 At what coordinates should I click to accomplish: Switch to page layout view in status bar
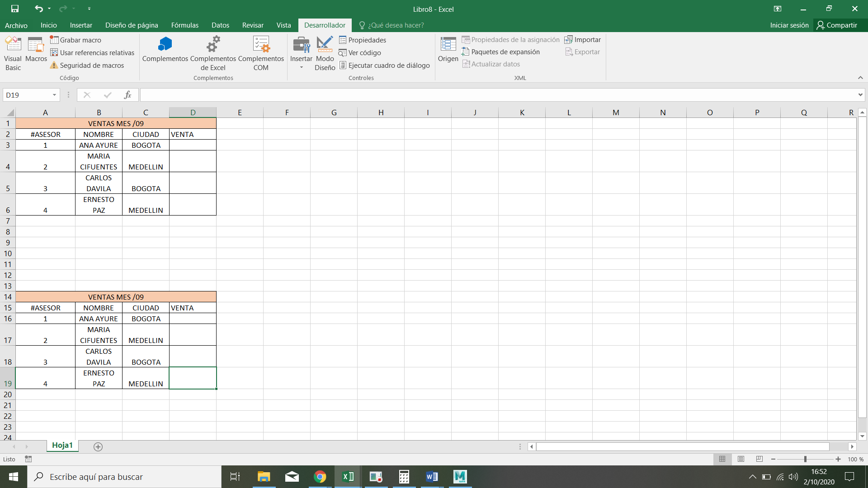[741, 459]
